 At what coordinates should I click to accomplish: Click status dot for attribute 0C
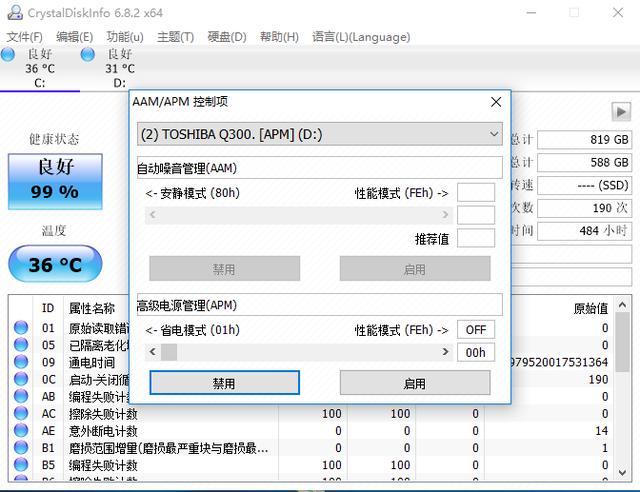tap(21, 379)
